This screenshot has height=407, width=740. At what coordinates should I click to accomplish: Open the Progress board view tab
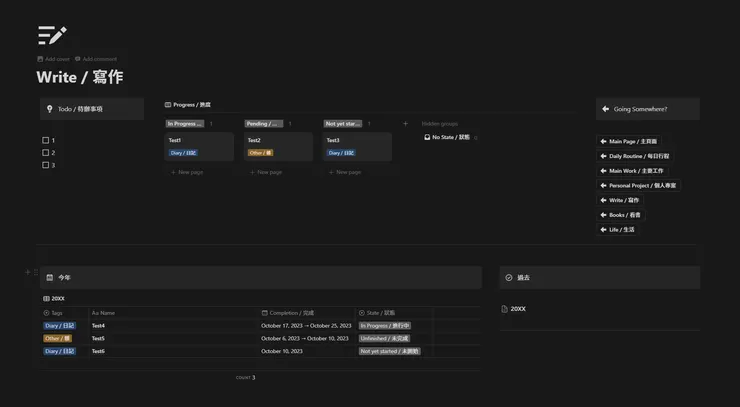point(188,105)
